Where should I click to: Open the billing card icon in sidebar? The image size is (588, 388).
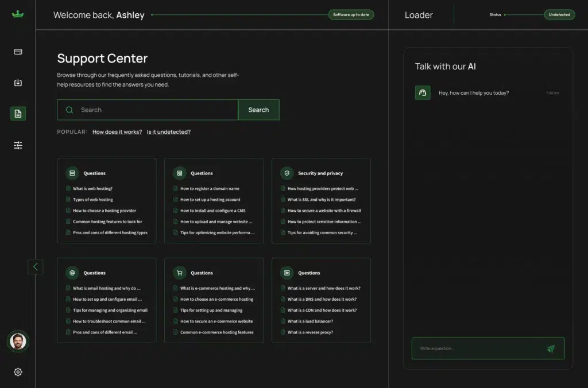(18, 52)
